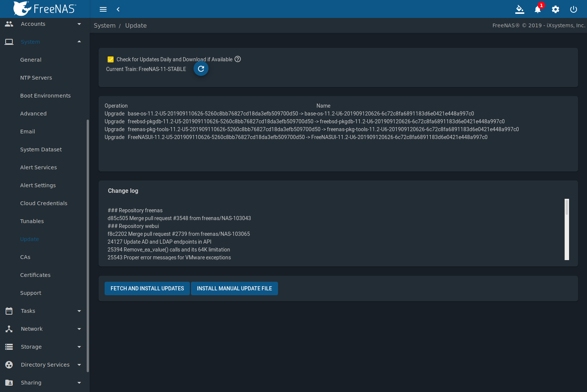Click the Tasks calendar icon
The image size is (587, 392).
[x=9, y=311]
